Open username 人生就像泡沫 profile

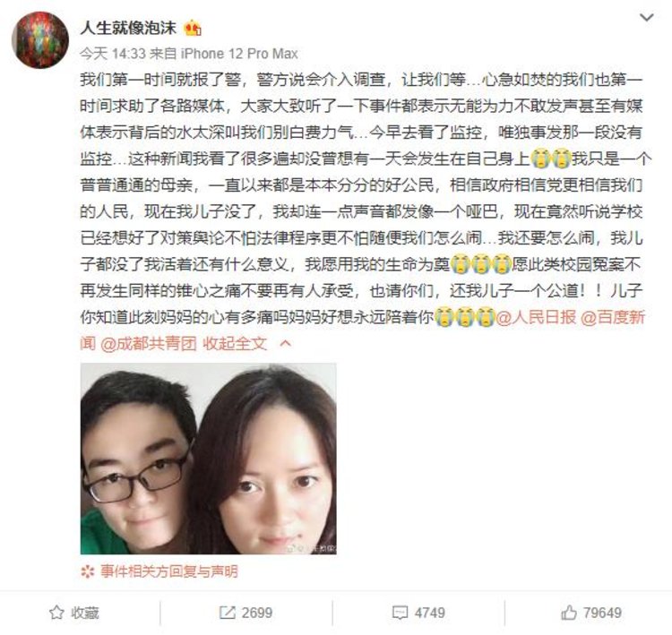pyautogui.click(x=128, y=29)
